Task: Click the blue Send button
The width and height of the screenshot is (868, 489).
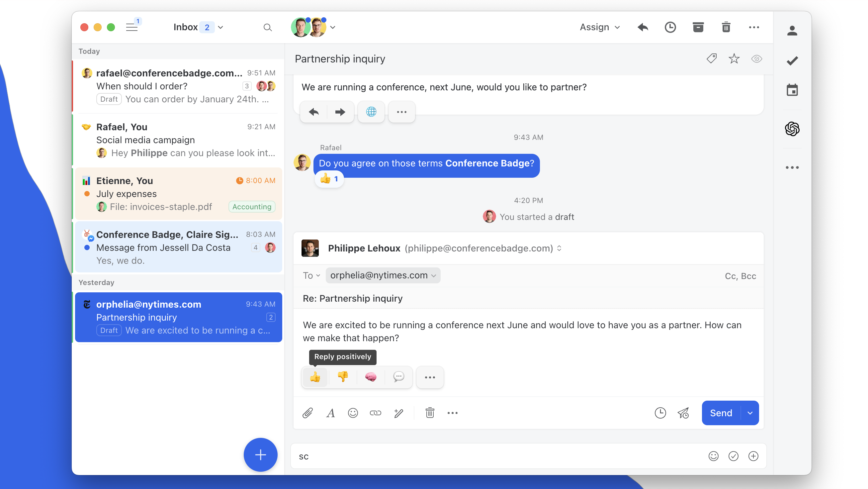Action: [x=721, y=413]
